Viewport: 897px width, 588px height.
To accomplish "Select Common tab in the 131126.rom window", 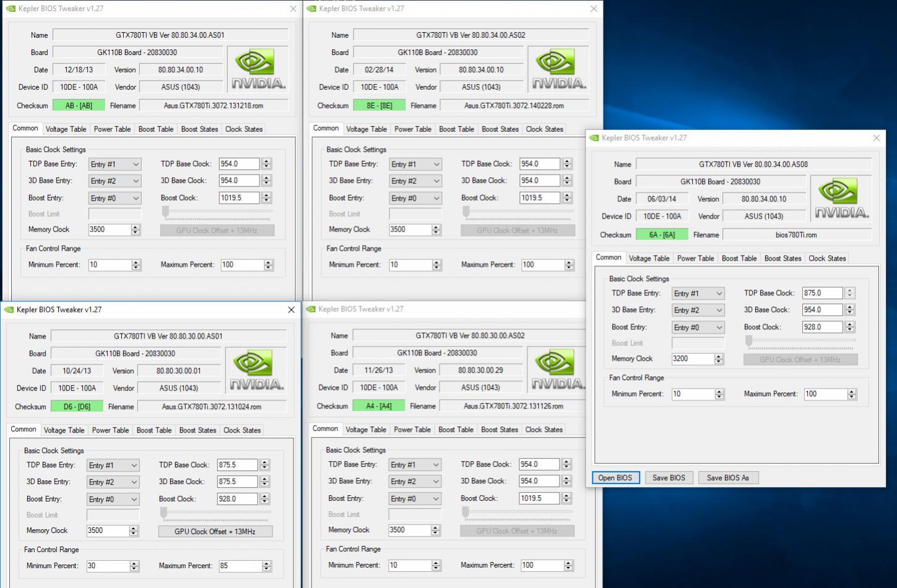I will [326, 429].
